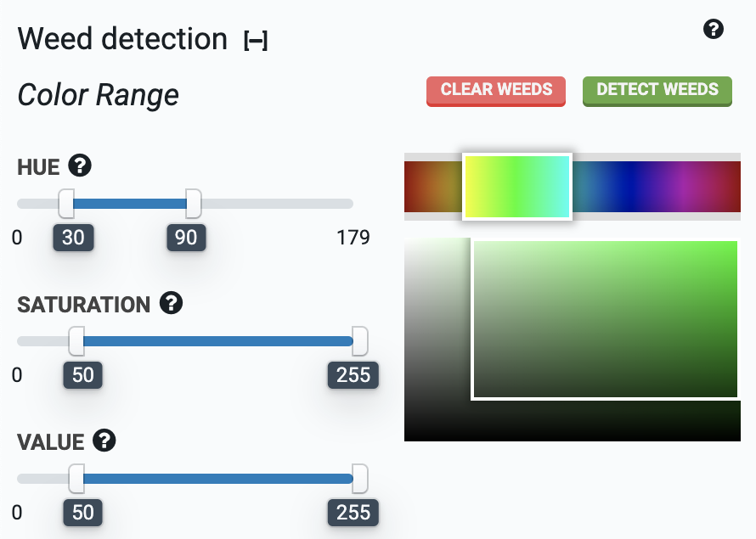
Task: Open the Weed detection help tooltip
Action: coord(714,29)
